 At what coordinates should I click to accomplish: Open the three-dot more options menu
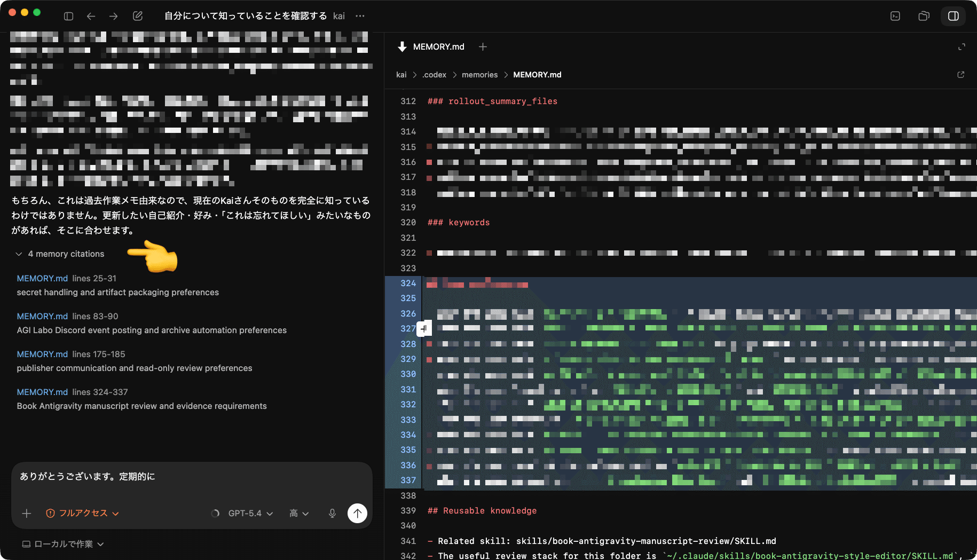(360, 16)
